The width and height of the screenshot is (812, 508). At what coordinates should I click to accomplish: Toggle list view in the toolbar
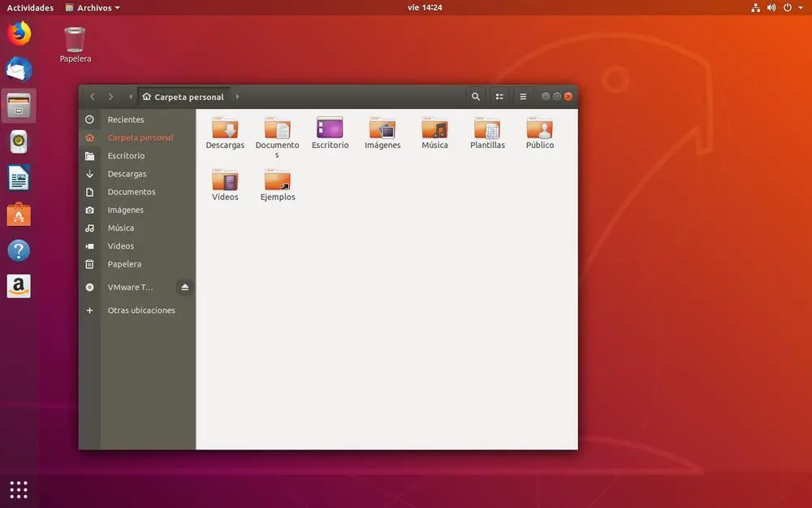tap(499, 97)
